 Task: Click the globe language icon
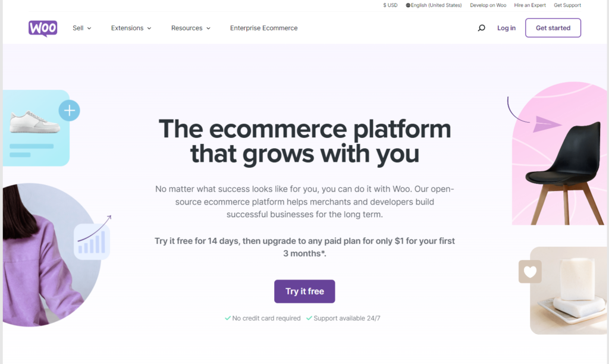408,5
